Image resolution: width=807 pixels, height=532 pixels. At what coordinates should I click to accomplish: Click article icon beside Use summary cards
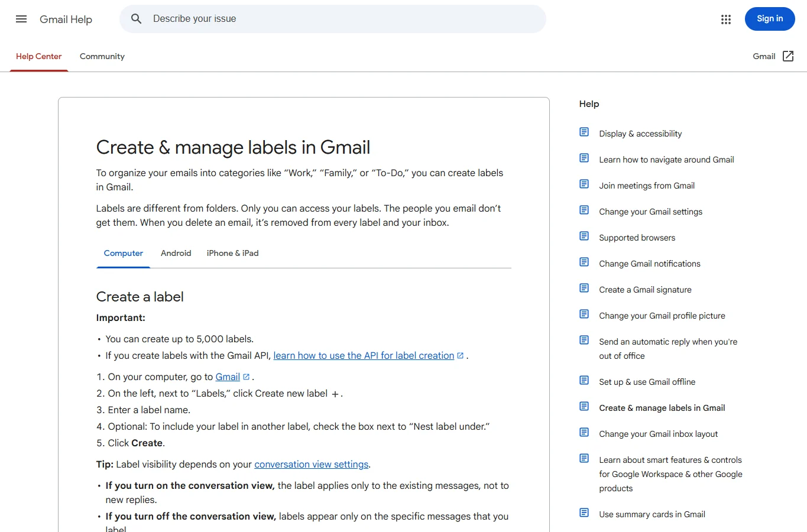point(584,512)
